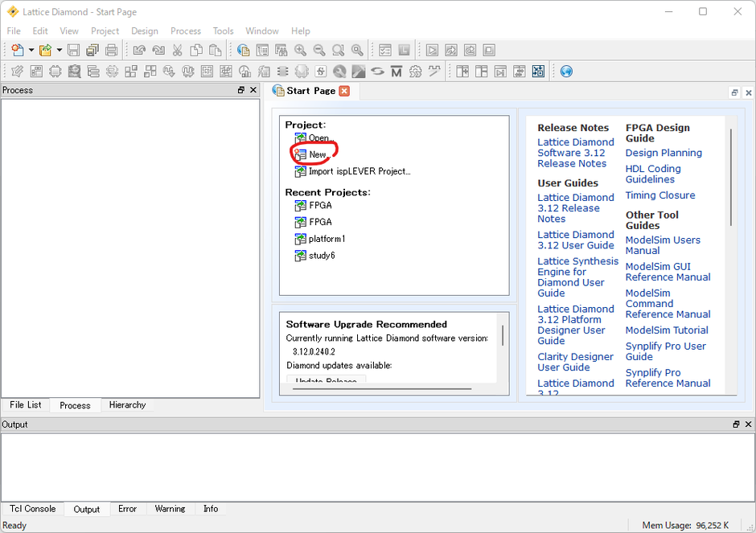
Task: Open recent project study6
Action: point(322,256)
